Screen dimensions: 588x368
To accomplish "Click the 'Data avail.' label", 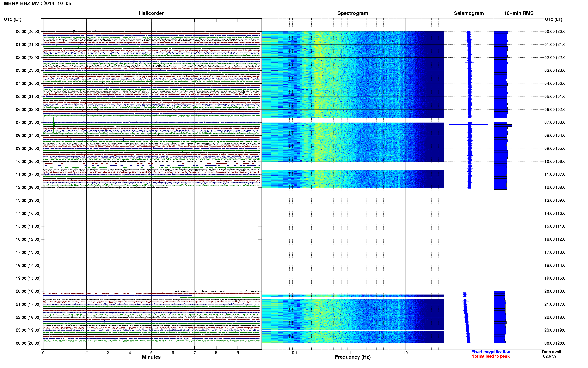I will coord(552,352).
